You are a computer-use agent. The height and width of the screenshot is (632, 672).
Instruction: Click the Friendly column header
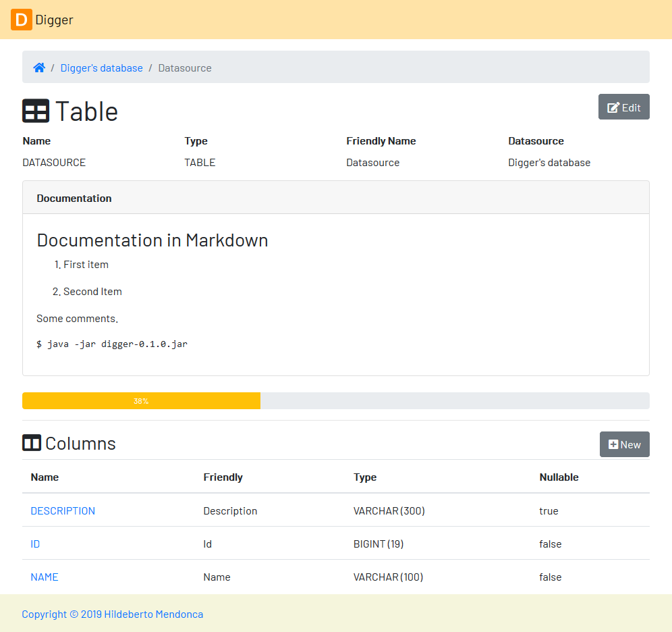[x=223, y=477]
